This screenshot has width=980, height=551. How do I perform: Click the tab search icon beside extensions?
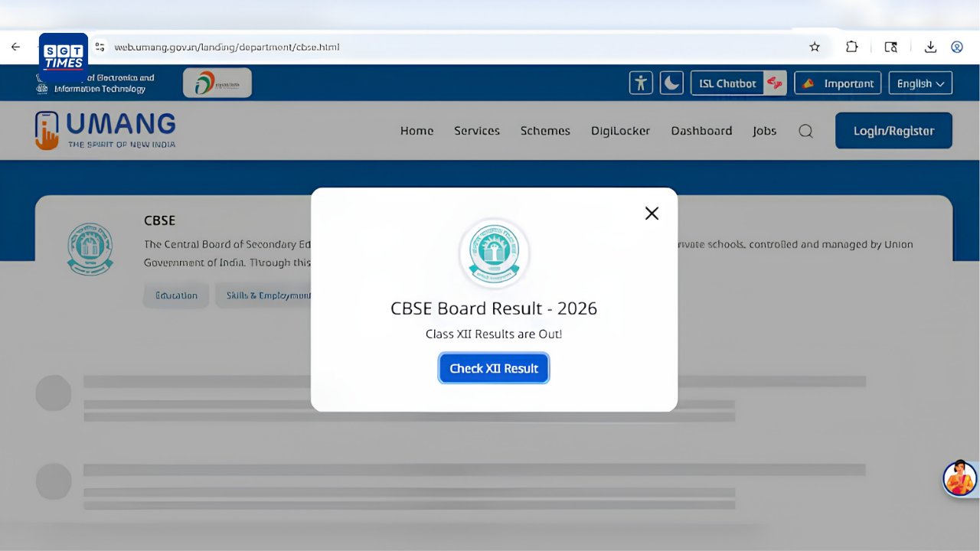point(890,47)
